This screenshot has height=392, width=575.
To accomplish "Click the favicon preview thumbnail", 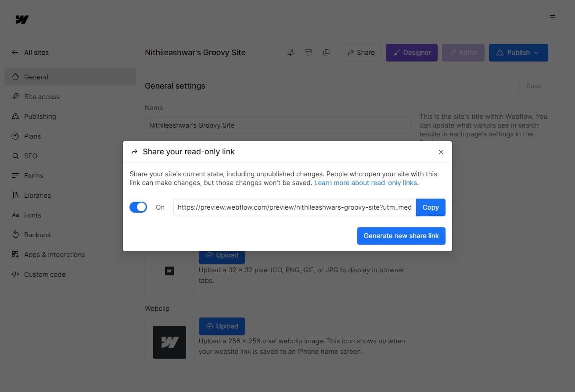I will click(x=169, y=271).
